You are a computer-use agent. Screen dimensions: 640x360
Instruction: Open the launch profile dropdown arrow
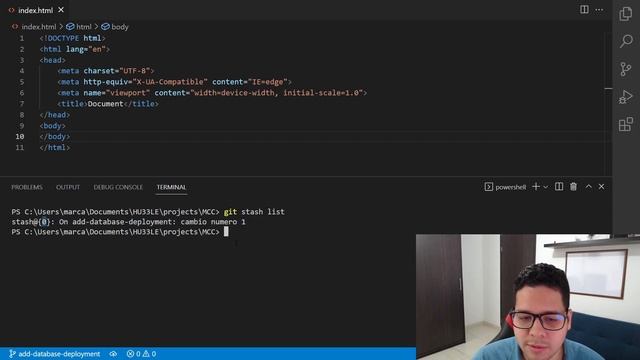point(546,187)
